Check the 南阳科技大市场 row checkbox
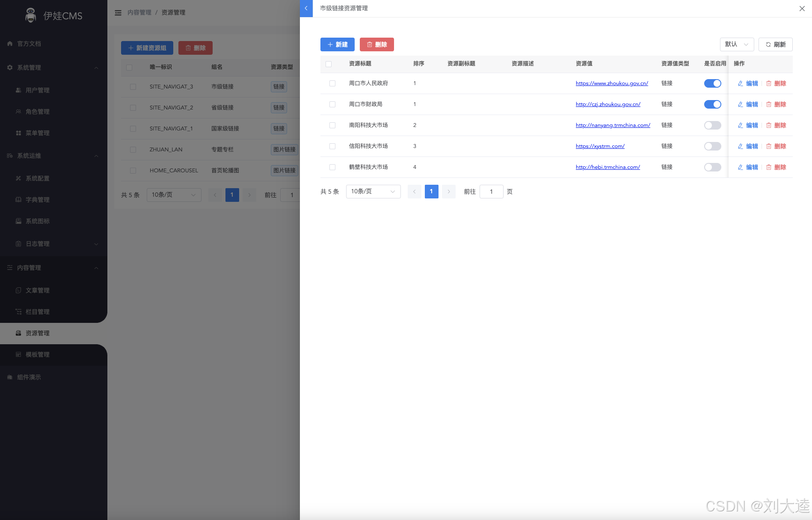 (332, 125)
